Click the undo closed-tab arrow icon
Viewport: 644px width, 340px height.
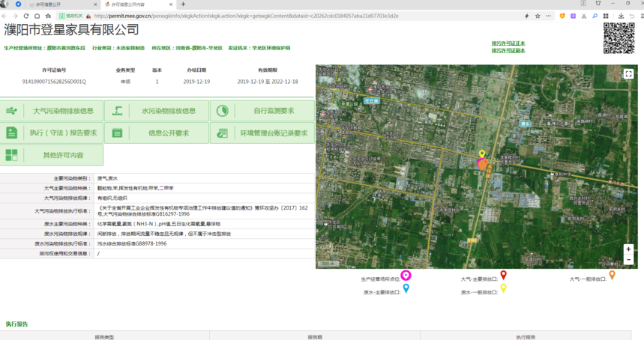tap(632, 16)
